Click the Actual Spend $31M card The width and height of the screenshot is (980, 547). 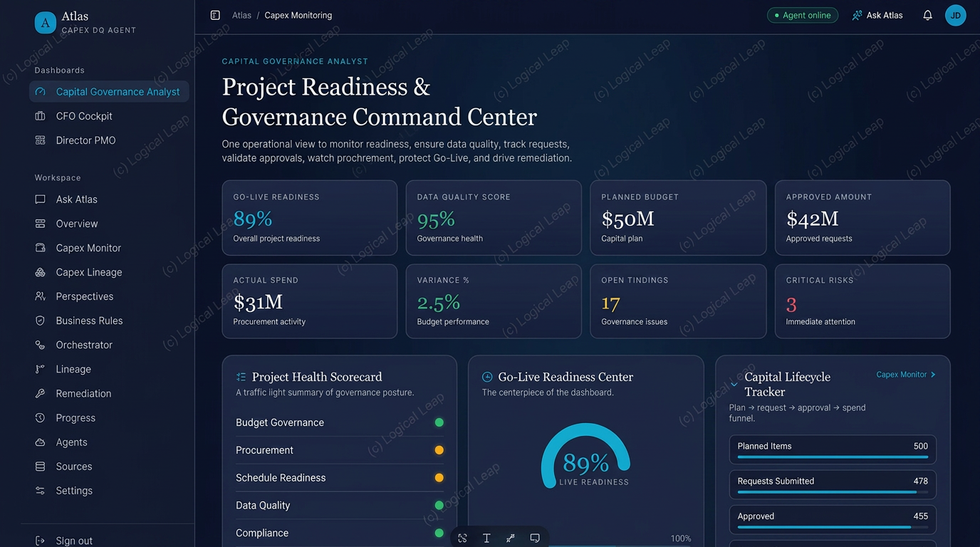point(310,301)
